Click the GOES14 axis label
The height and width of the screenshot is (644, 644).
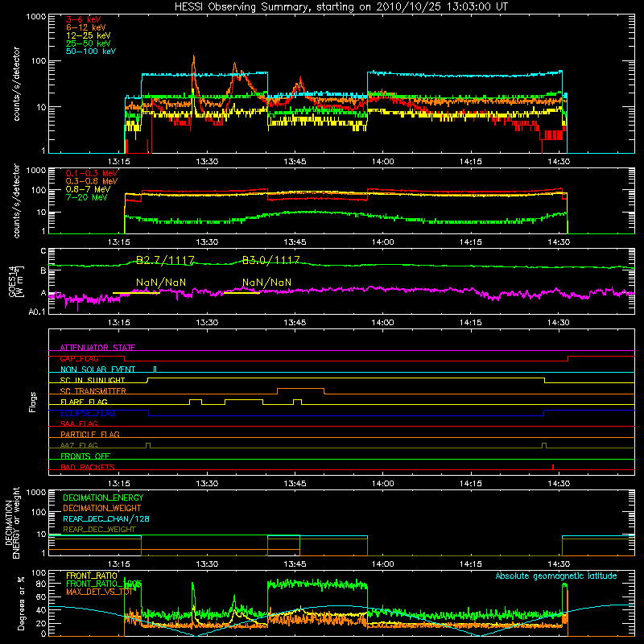[12, 281]
